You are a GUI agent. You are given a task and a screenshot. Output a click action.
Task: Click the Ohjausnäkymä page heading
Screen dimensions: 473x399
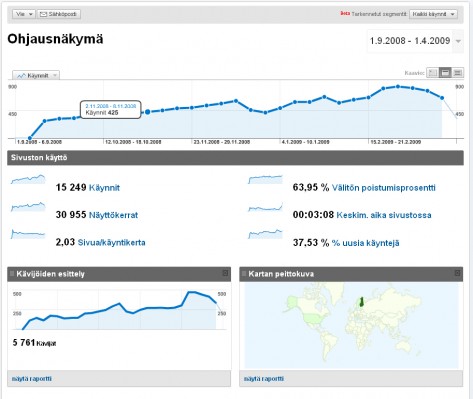pos(55,39)
